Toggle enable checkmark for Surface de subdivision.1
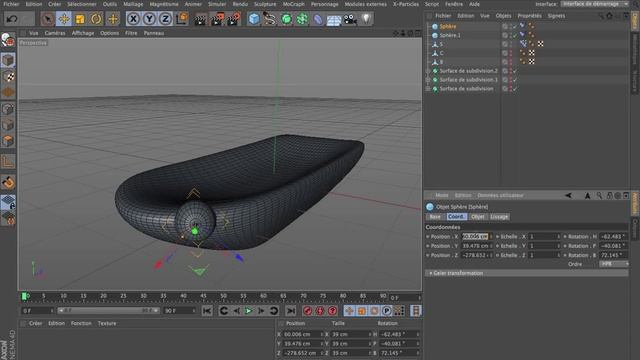Viewport: 640px width, 360px height. tap(515, 80)
